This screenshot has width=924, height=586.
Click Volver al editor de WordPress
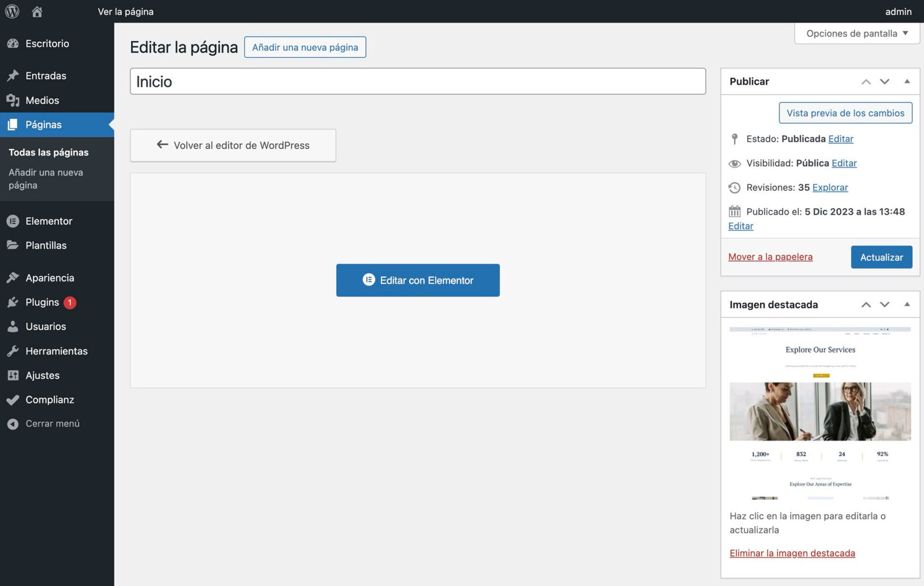[233, 146]
